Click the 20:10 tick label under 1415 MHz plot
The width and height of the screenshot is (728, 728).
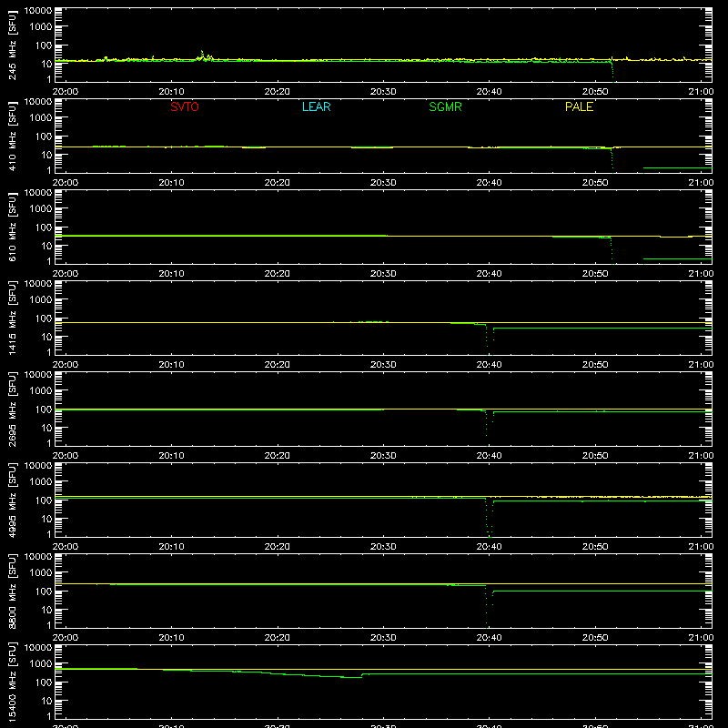pos(171,365)
